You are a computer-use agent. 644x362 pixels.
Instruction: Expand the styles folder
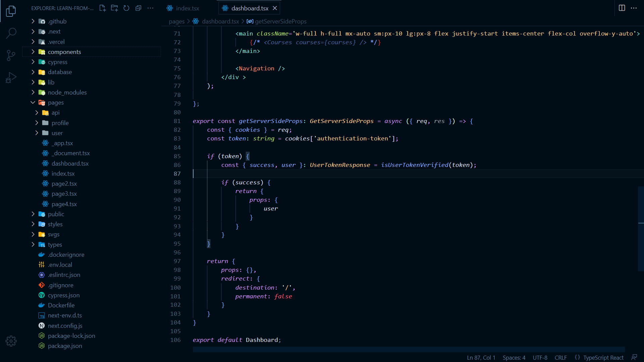[92, 224]
